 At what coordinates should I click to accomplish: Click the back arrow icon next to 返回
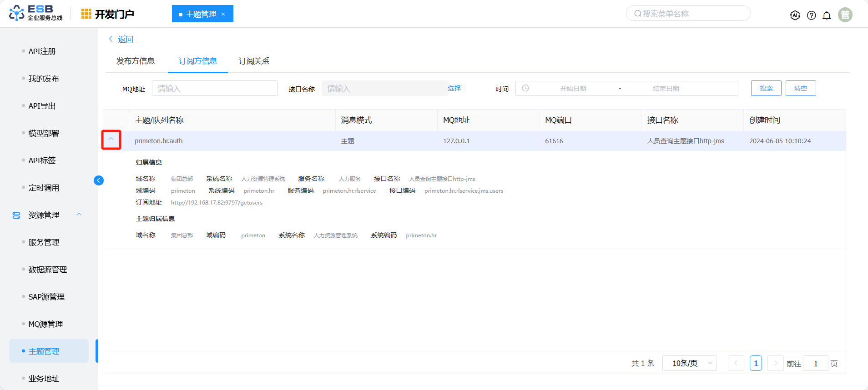pyautogui.click(x=111, y=39)
